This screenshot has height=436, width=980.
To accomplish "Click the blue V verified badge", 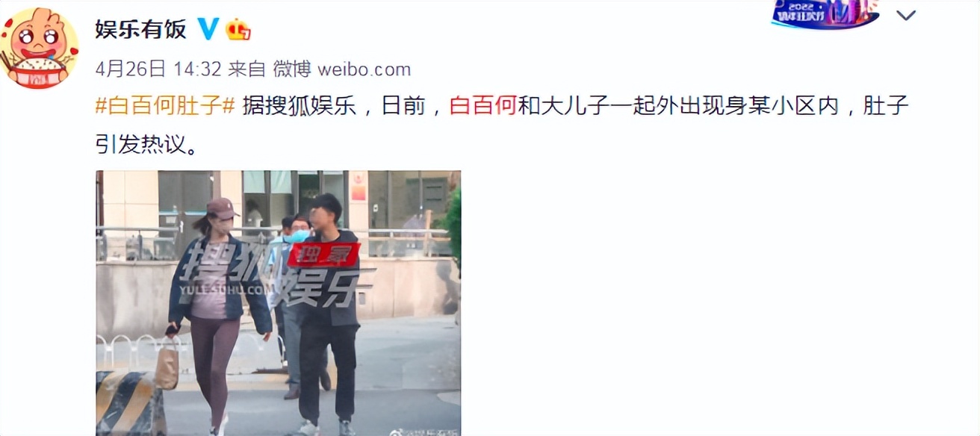I will [x=208, y=29].
